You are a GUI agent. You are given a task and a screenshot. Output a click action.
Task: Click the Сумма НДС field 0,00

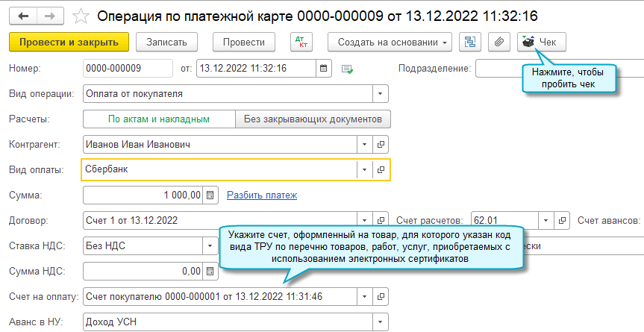coord(143,272)
